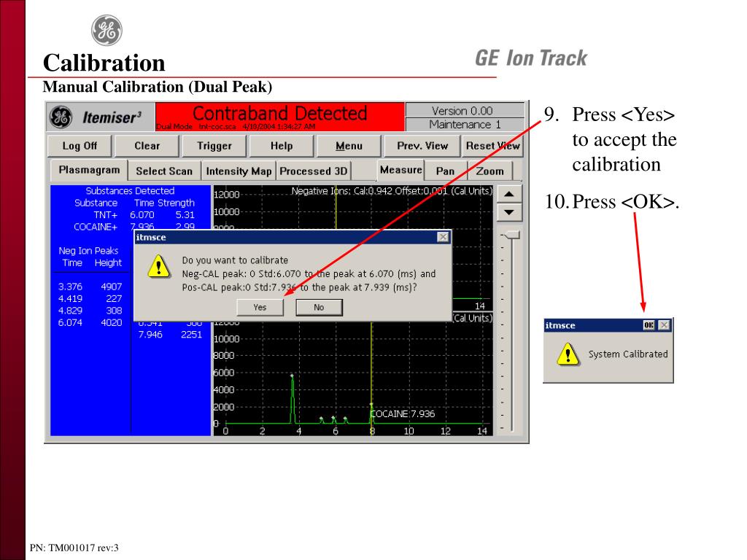
Task: Select the Zoom mode tab
Action: tap(489, 171)
